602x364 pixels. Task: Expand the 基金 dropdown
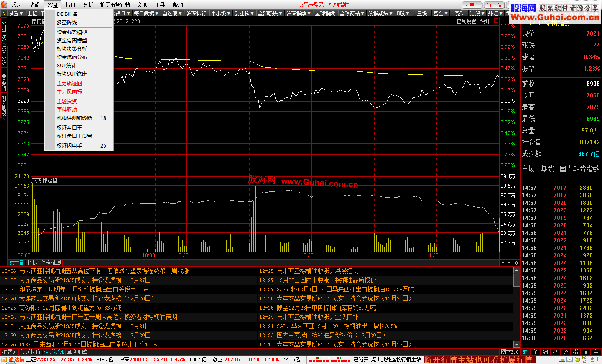(x=441, y=13)
